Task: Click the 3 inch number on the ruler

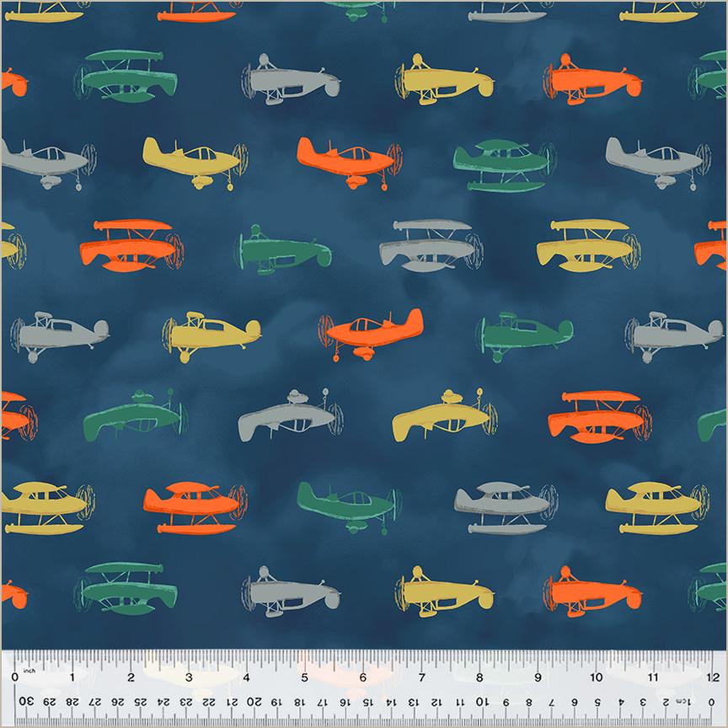Action: point(189,677)
